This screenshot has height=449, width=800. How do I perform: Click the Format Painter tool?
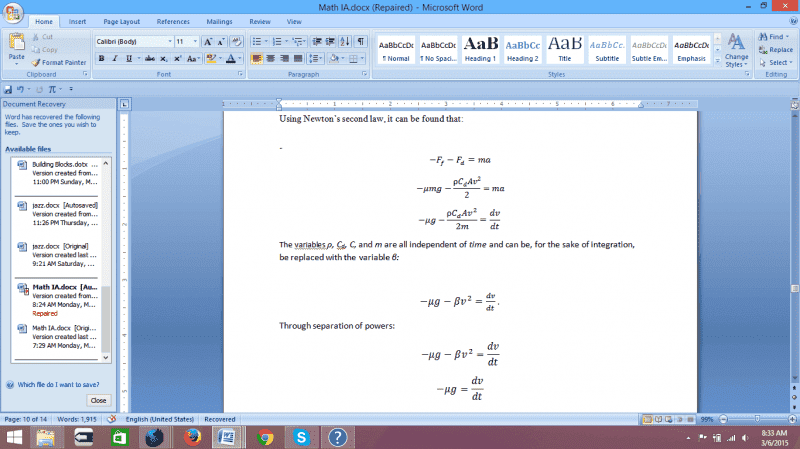(59, 62)
